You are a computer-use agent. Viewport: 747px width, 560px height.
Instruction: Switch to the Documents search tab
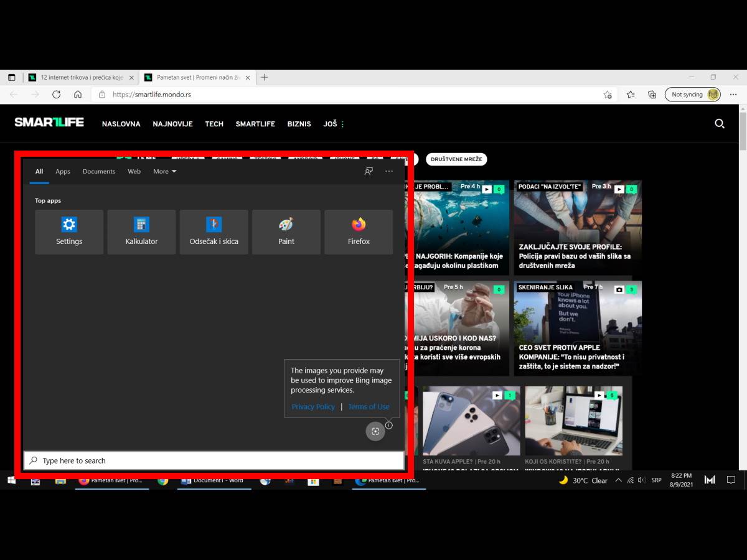pos(99,171)
